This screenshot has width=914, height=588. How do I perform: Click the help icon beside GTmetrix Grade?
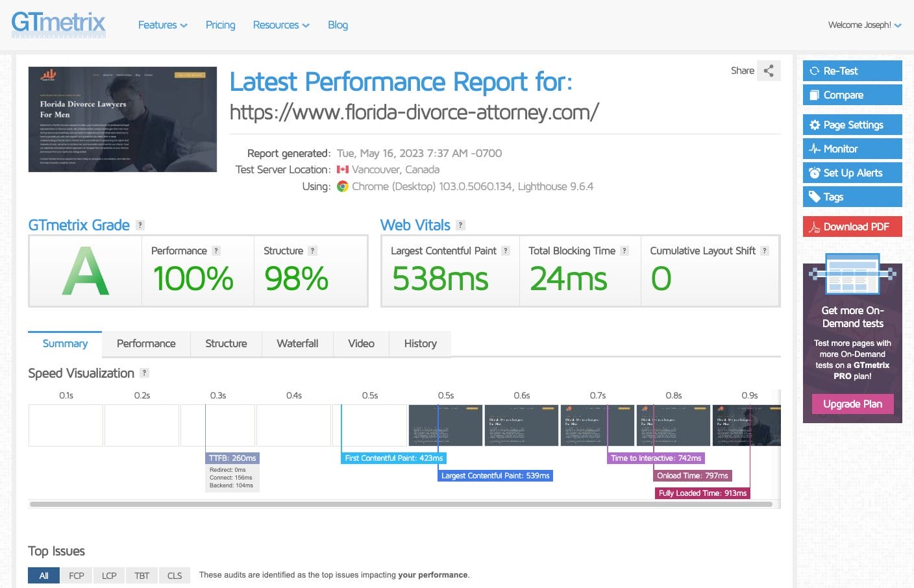click(x=140, y=225)
